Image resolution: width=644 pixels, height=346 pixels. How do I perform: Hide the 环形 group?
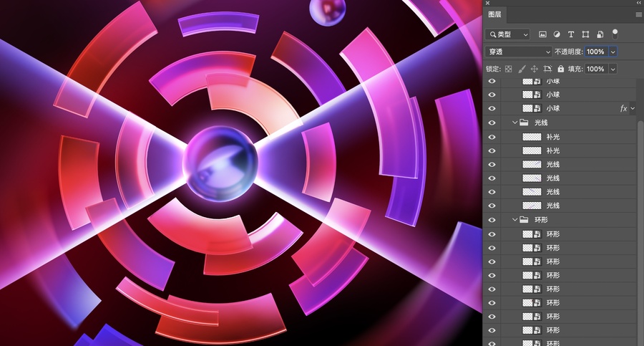pos(492,220)
